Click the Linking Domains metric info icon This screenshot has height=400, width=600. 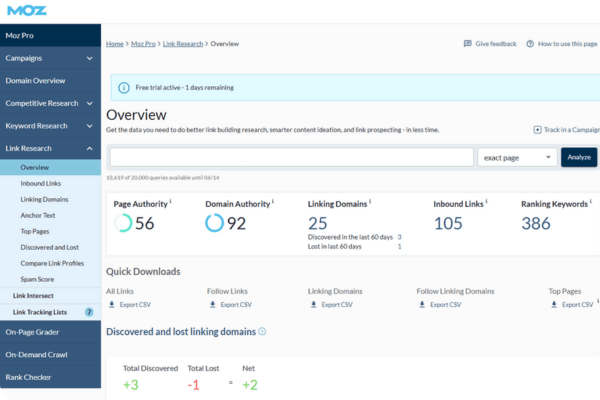370,201
